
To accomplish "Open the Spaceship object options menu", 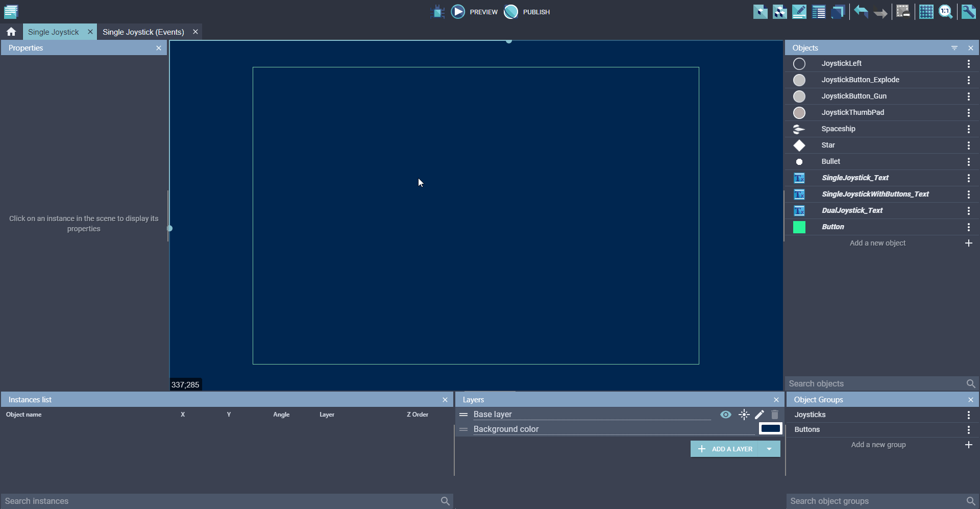I will 968,129.
